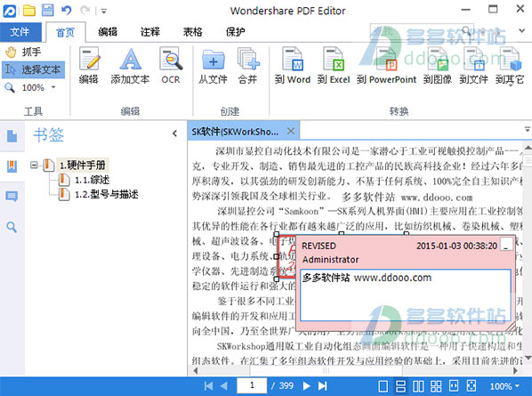Open the 到其它 conversion dropdown
Screen dimensions: 532x396
(x=510, y=66)
